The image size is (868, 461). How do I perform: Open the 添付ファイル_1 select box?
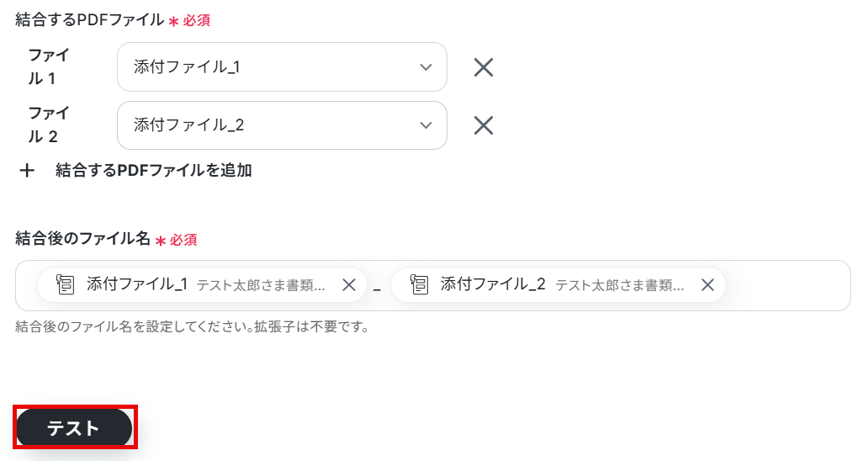[282, 67]
